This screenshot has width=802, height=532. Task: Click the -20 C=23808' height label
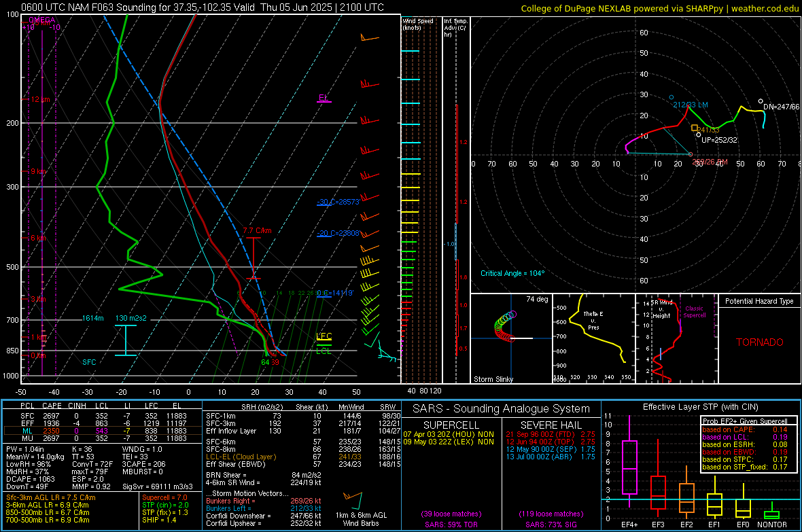[338, 233]
